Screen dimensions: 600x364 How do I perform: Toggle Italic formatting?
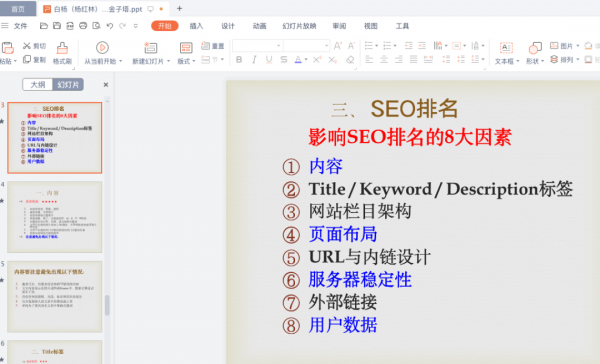pos(254,60)
